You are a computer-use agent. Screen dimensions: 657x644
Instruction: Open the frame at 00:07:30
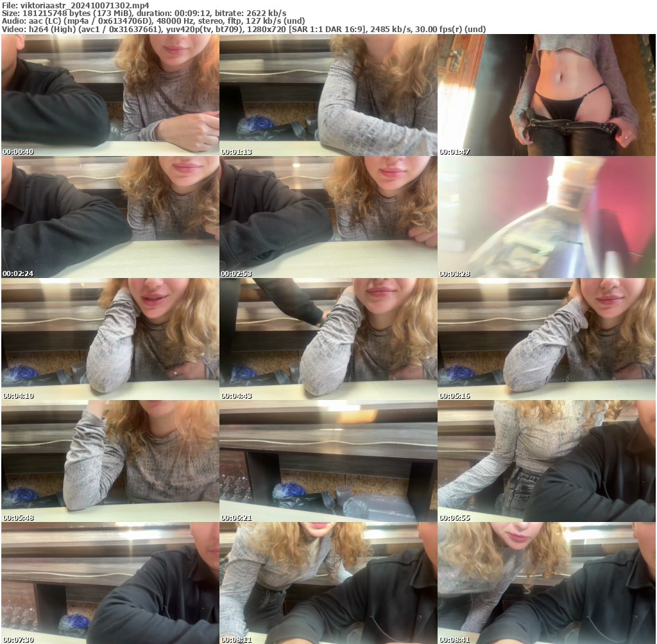pos(110,583)
